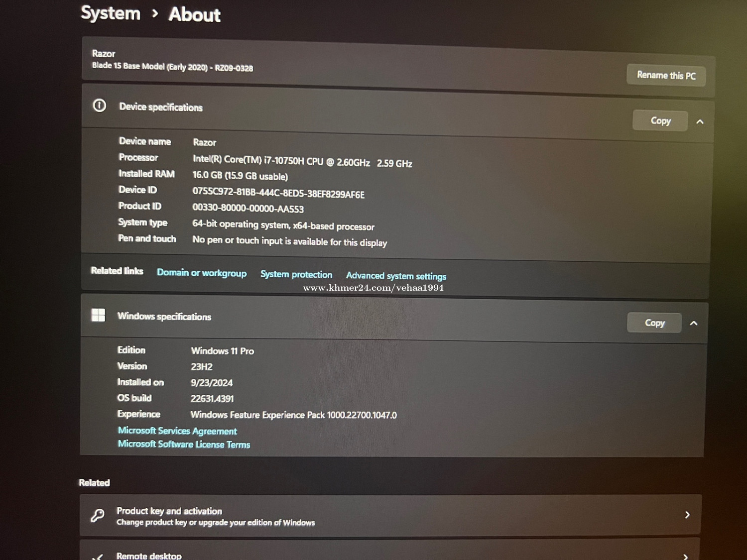The height and width of the screenshot is (560, 747).
Task: Click the Pen and touch value text
Action: click(289, 241)
